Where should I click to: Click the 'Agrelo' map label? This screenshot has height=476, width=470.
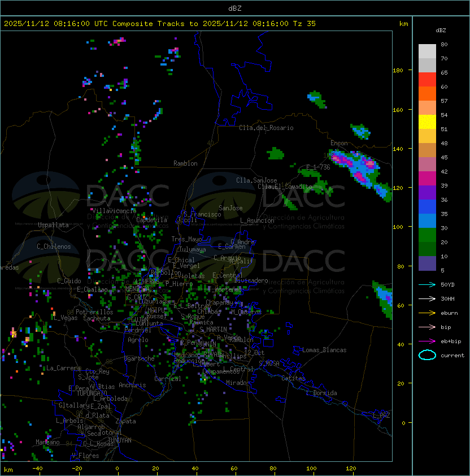point(138,340)
